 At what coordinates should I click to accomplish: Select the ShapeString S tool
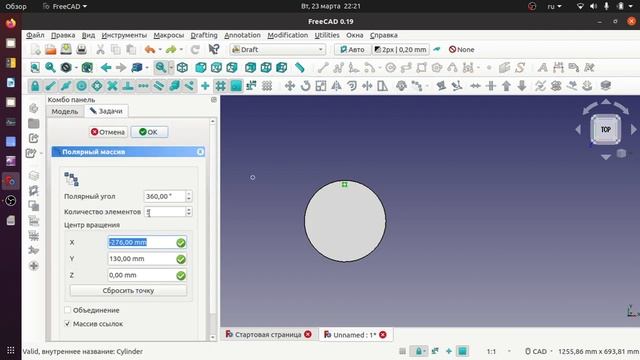(520, 67)
